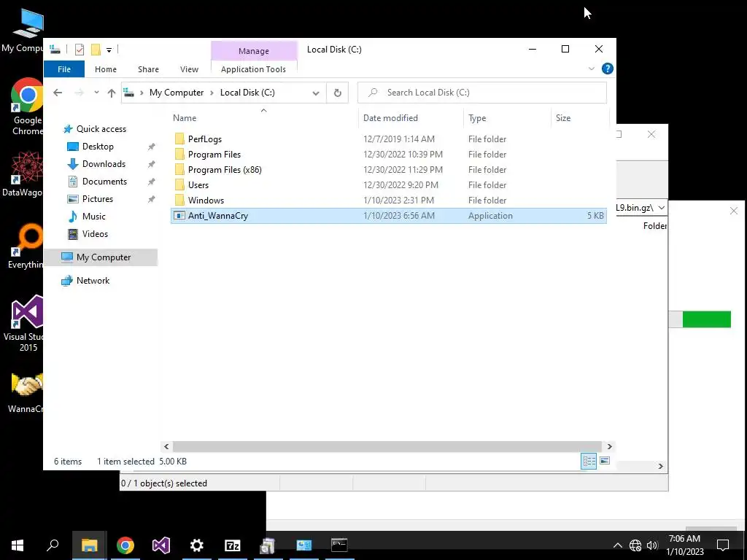Open the DataWagon desktop shortcut
Viewport: 747px width, 560px height.
[x=23, y=174]
